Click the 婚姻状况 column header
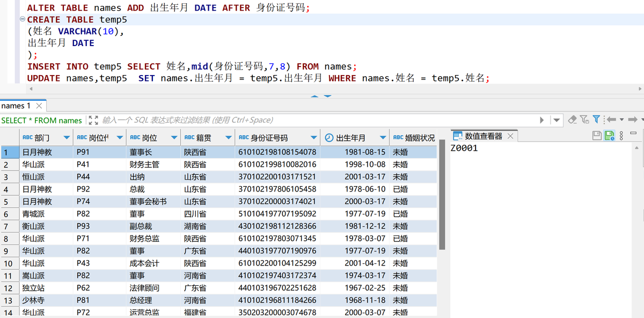The width and height of the screenshot is (644, 318). 413,138
